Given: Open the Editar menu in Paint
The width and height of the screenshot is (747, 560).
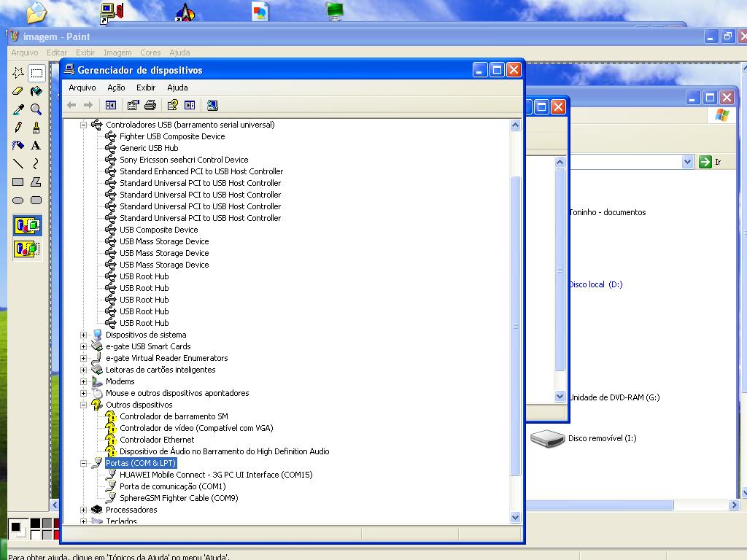Looking at the screenshot, I should click(x=57, y=52).
